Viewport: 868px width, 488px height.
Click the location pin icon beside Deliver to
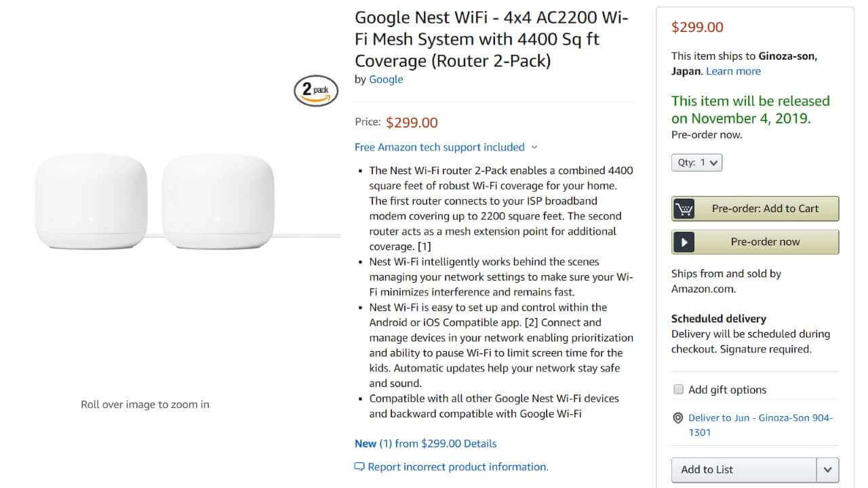(677, 418)
